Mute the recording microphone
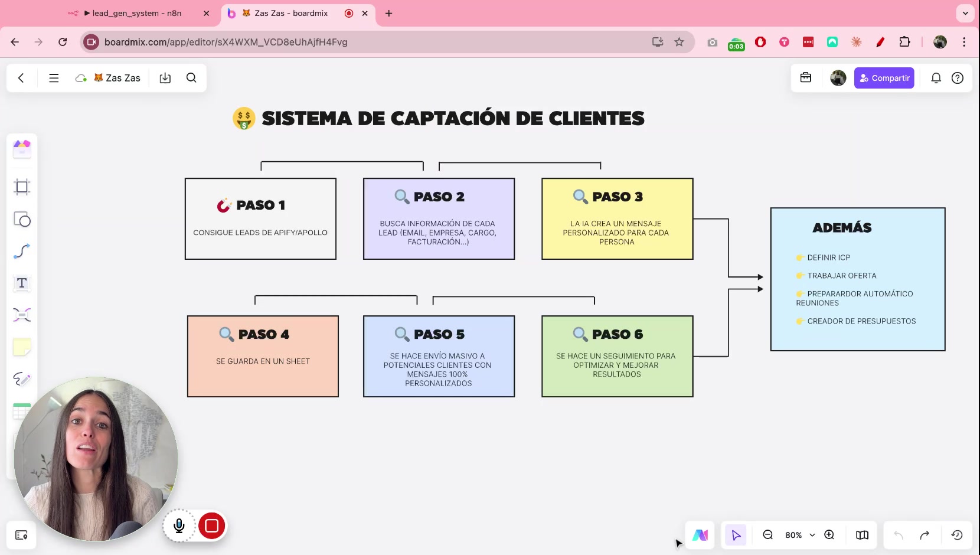The image size is (980, 555). click(179, 525)
